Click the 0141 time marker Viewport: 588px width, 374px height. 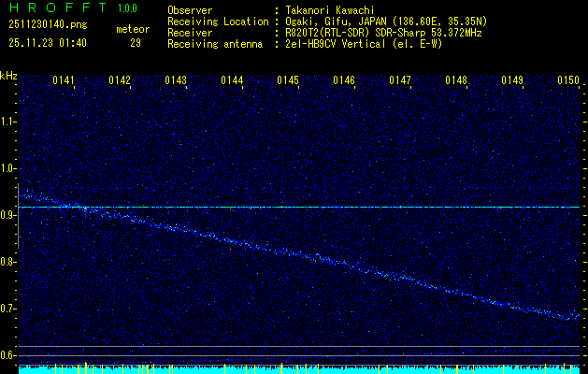[x=64, y=81]
